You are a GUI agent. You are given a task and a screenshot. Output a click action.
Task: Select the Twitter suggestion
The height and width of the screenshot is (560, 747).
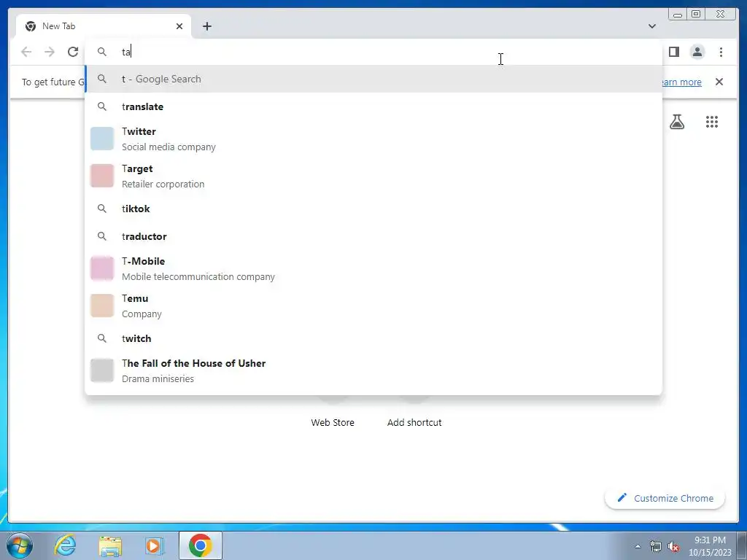click(x=373, y=139)
